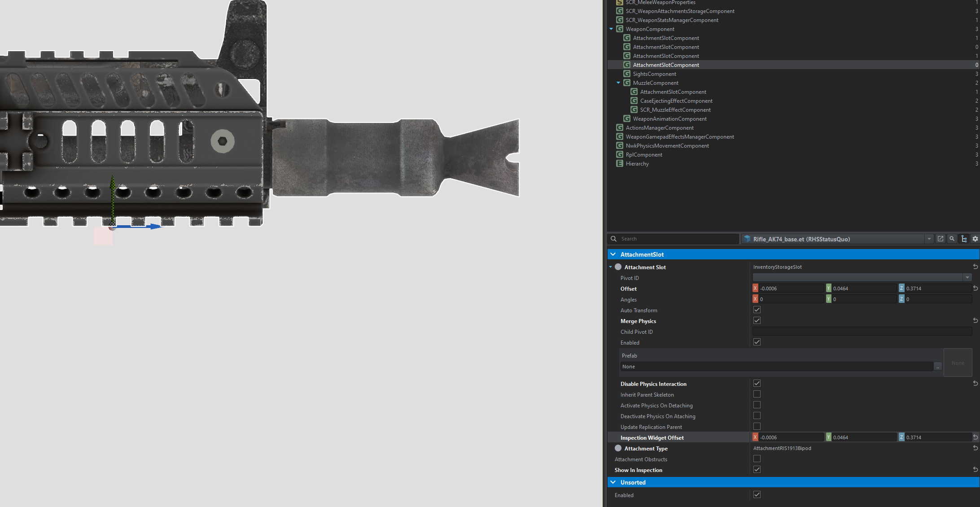This screenshot has height=507, width=980.
Task: Toggle the hierarchy tree view icon
Action: point(964,239)
